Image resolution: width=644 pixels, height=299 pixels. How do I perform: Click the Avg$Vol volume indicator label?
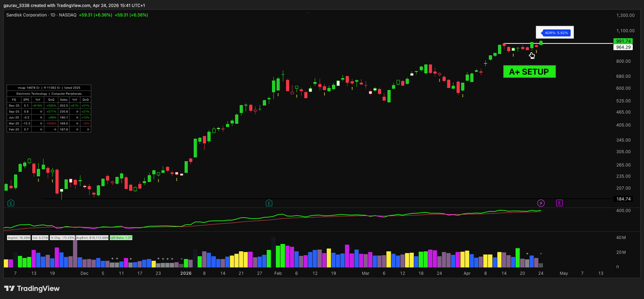(92, 238)
